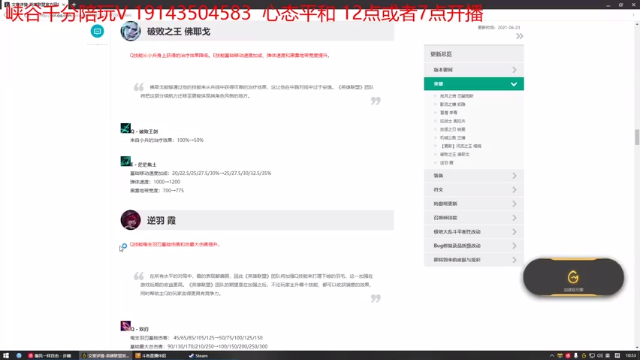Jump to fourth champion entry in sidebar list
The height and width of the screenshot is (360, 640).
click(x=453, y=121)
